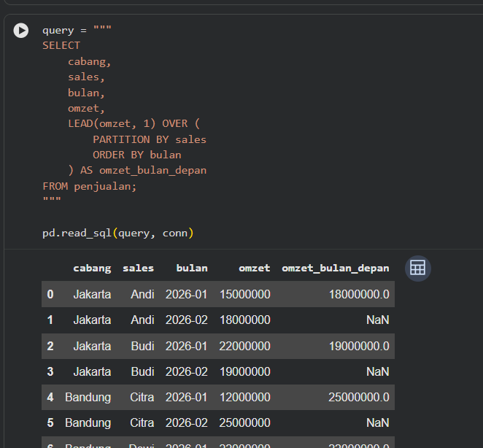Place cursor on the query = line
Screen dimensions: 483x448
coord(77,30)
